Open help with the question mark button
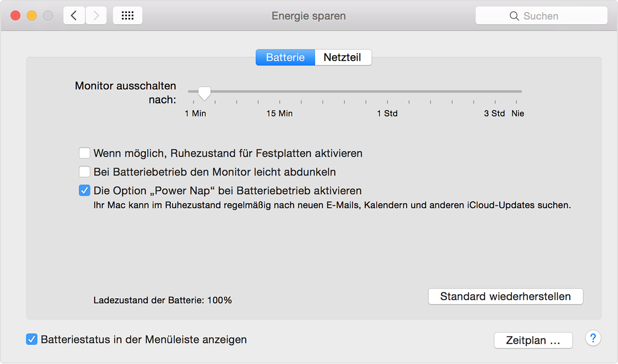This screenshot has width=618, height=364. coord(593,338)
